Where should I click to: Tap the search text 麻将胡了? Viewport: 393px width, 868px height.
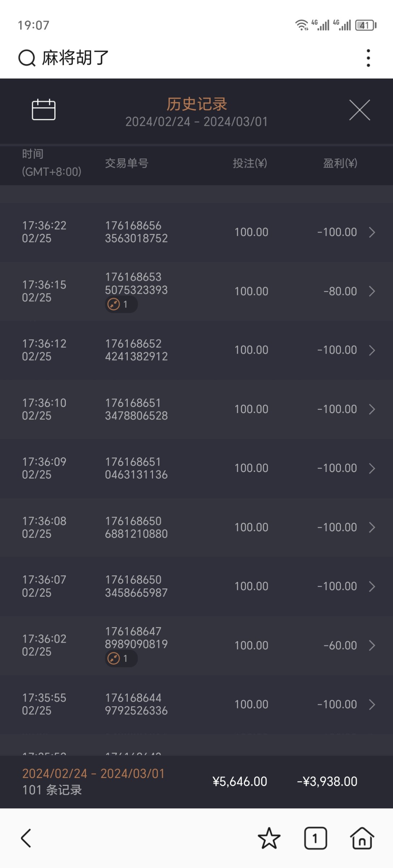click(x=75, y=58)
